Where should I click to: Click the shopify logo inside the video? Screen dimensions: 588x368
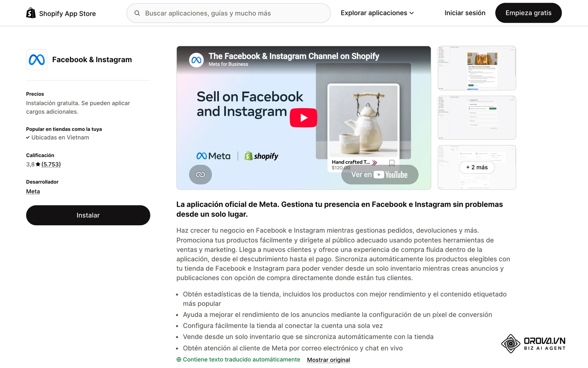[261, 156]
